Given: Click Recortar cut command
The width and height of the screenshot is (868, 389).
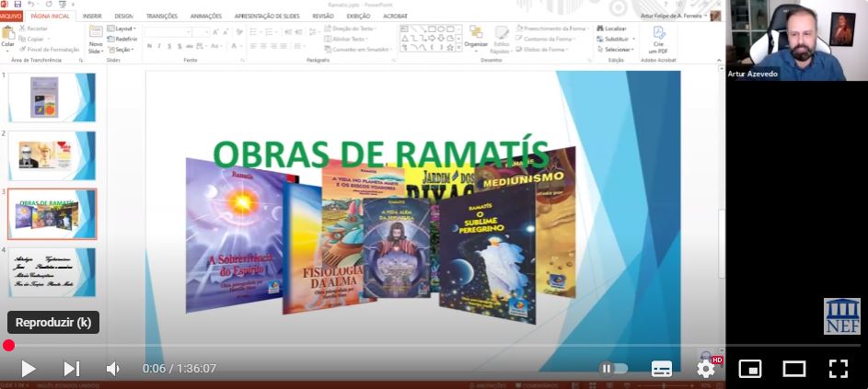Looking at the screenshot, I should point(33,29).
